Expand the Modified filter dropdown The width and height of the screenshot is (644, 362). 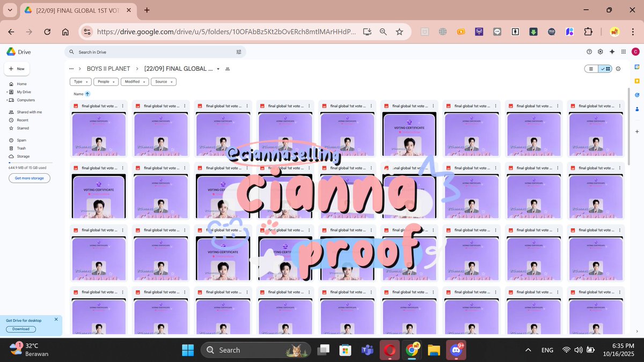click(134, 82)
